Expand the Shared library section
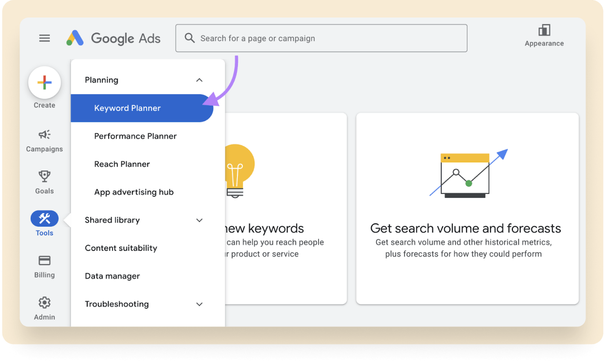The height and width of the screenshot is (364, 605). pyautogui.click(x=199, y=220)
